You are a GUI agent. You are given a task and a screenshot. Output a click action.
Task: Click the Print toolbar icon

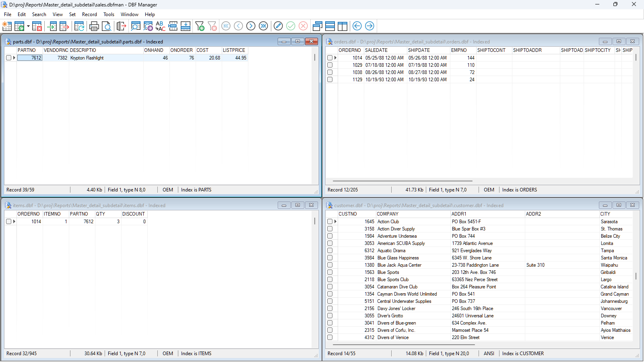click(x=94, y=26)
